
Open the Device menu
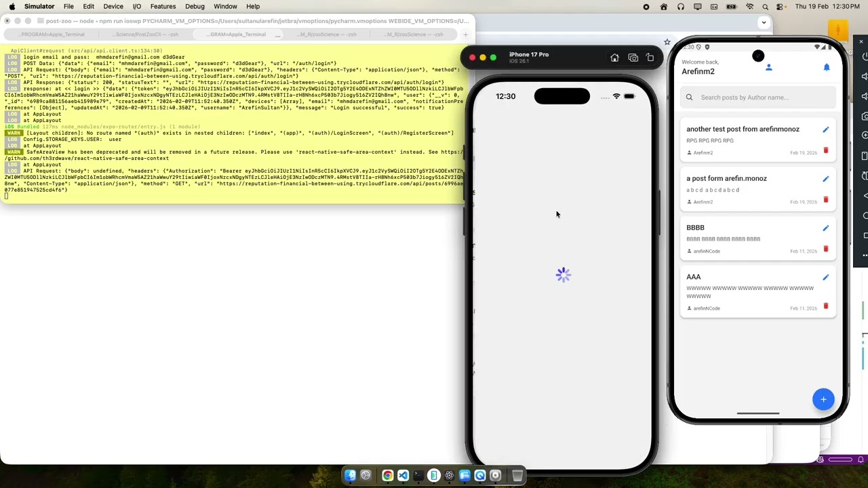[113, 6]
